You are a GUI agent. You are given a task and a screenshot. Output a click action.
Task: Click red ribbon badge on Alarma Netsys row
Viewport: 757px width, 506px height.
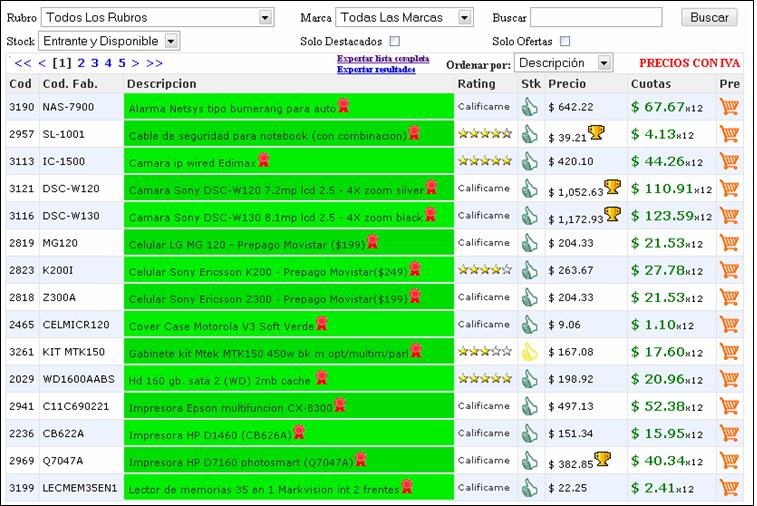[343, 105]
